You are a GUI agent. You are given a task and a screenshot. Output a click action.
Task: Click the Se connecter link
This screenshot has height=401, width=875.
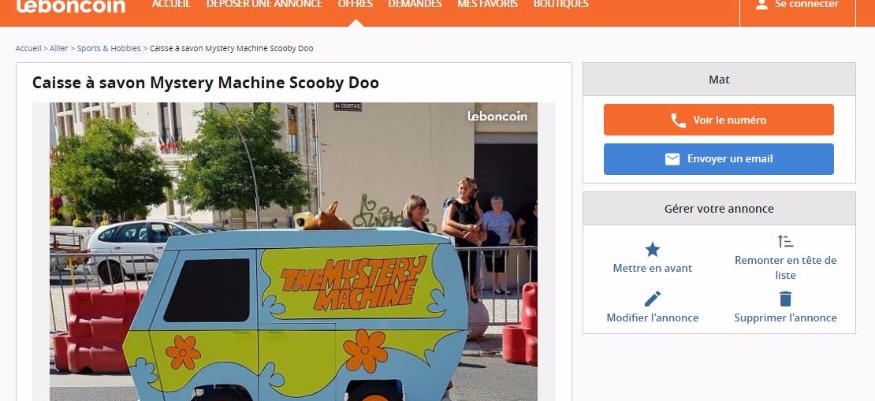[806, 4]
